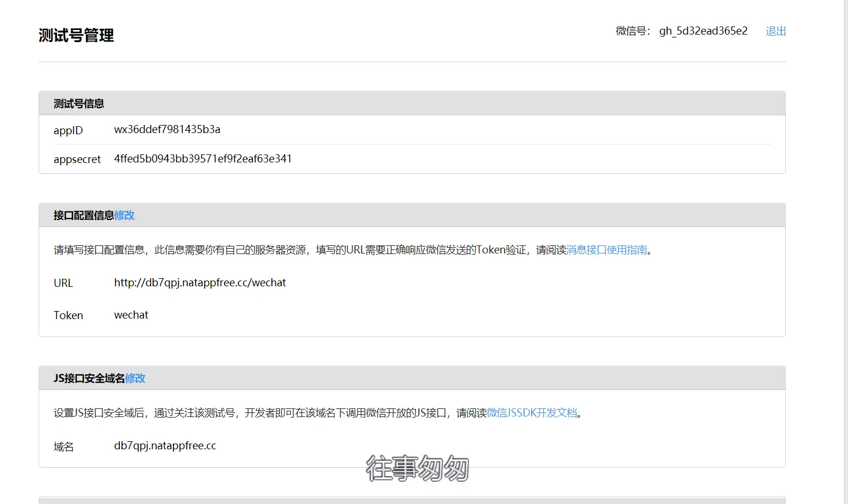848x504 pixels.
Task: Click the 域名 value db7qpj.natappfree.cc
Action: (165, 446)
